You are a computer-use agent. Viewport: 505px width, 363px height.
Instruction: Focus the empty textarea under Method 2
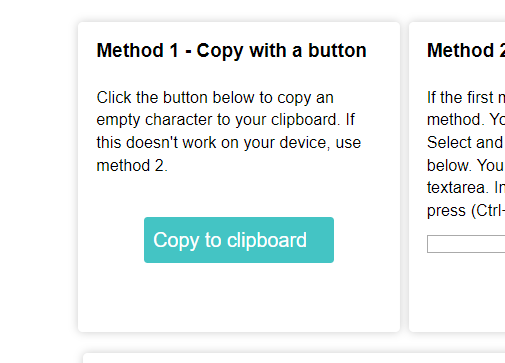466,244
